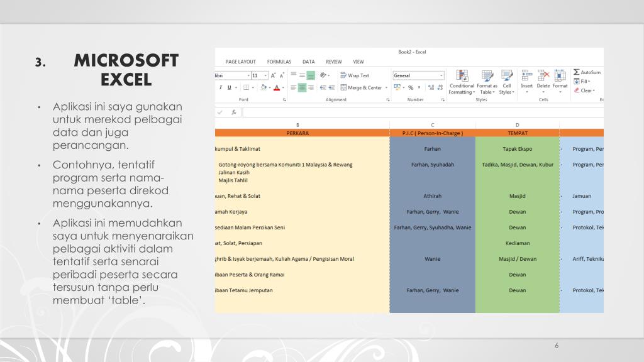
Task: Click Accounting Number Format icon
Action: point(397,87)
